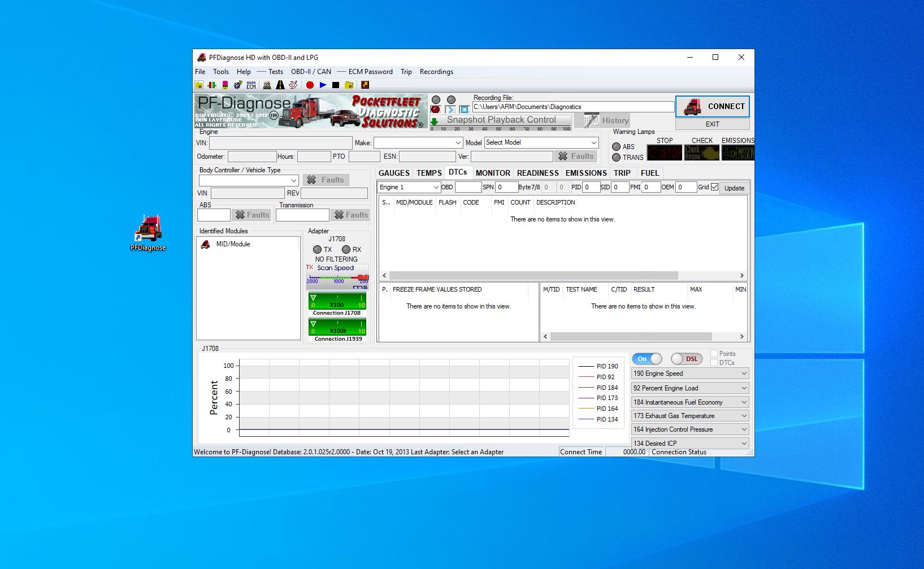Image resolution: width=924 pixels, height=569 pixels.
Task: Click the STOP warning lamp
Action: pos(664,153)
